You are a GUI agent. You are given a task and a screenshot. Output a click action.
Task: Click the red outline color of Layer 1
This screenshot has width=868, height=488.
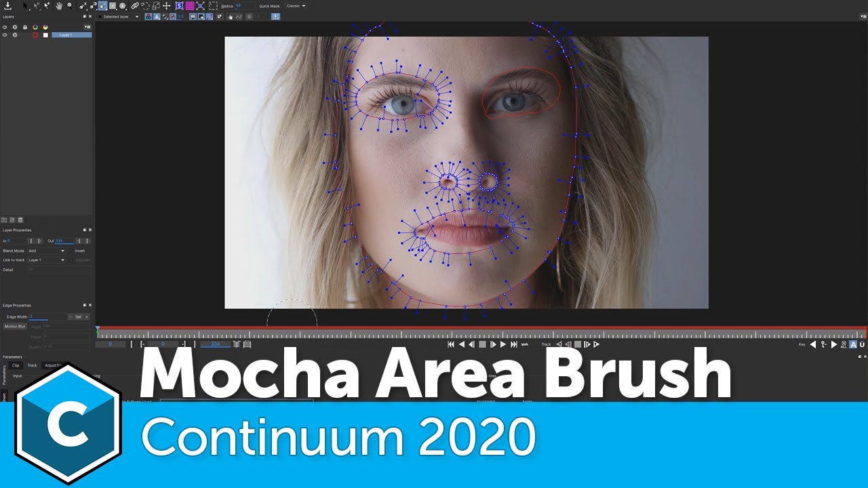[x=35, y=35]
